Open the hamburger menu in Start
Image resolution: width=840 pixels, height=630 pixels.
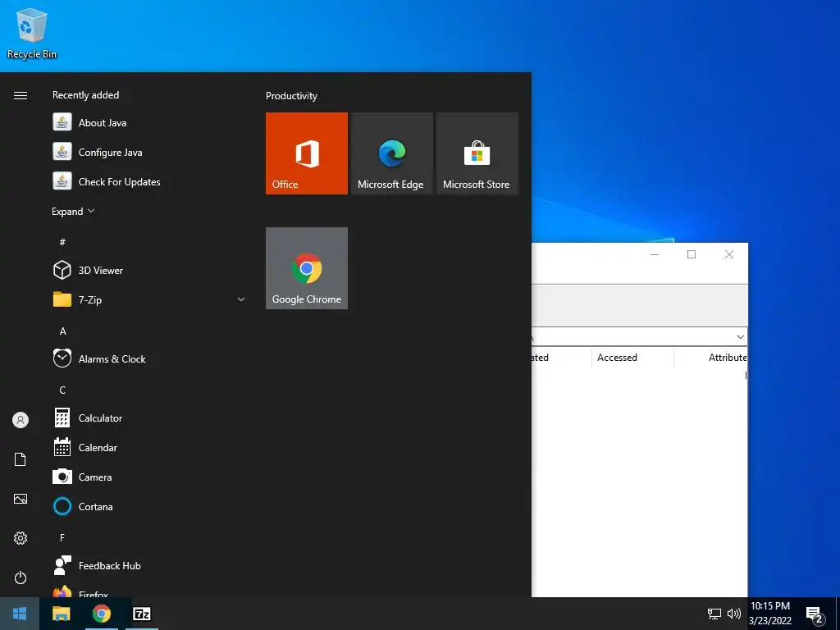[21, 95]
